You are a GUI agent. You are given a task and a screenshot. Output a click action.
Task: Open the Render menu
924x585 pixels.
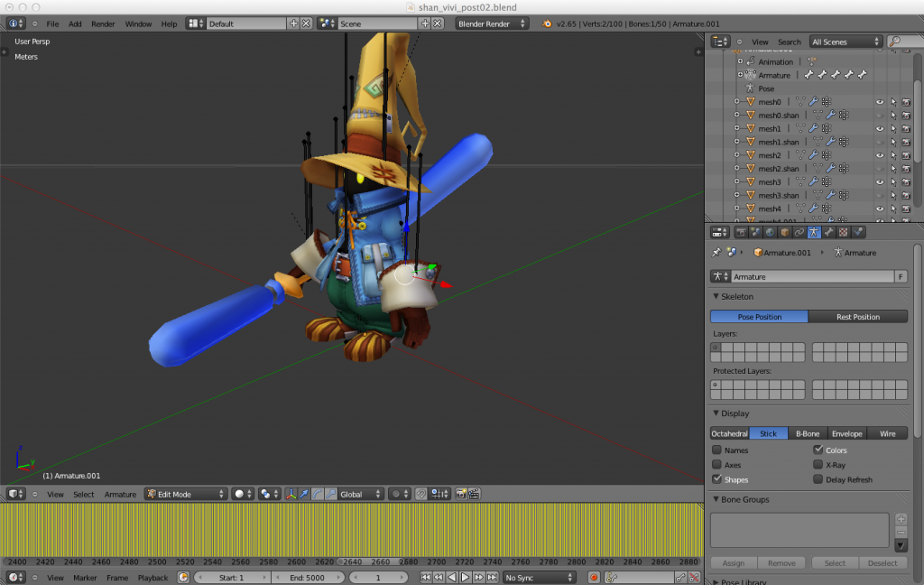[103, 23]
